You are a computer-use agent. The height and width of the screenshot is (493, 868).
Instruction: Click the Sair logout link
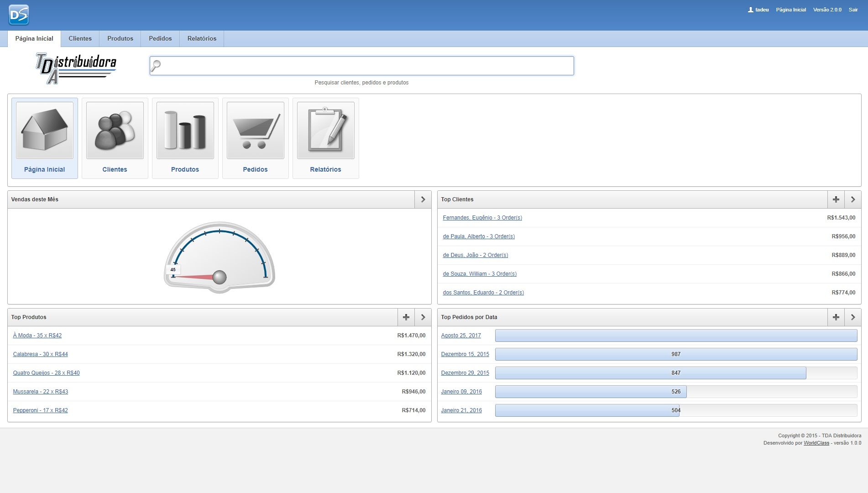pyautogui.click(x=853, y=10)
